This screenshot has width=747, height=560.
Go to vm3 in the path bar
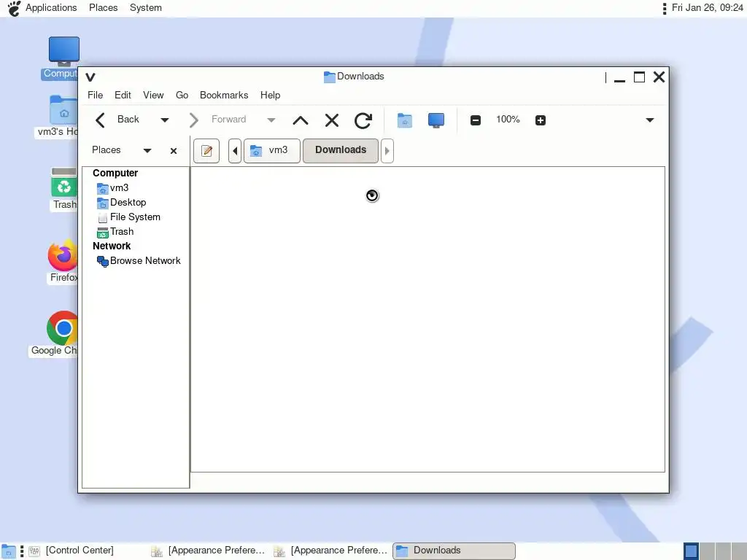pos(272,151)
